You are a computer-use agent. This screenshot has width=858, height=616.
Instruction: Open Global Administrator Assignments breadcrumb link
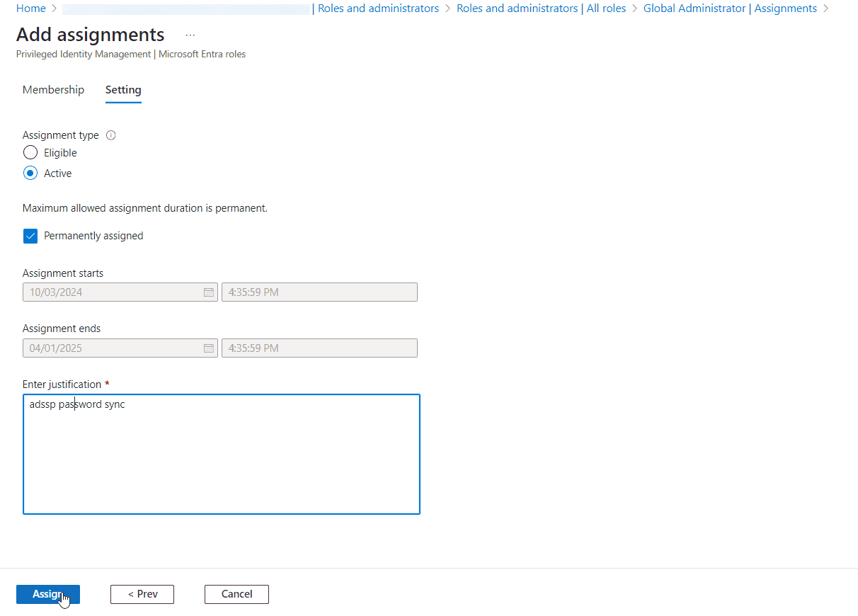[x=730, y=8]
